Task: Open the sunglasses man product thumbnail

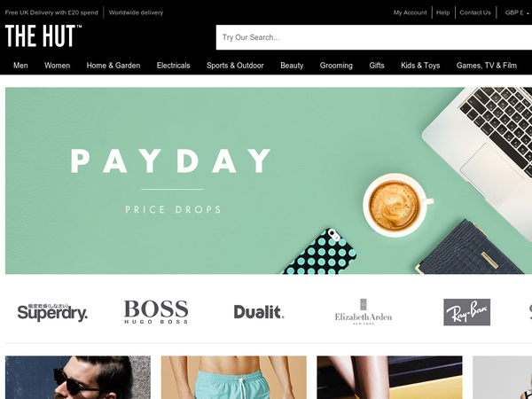Action: coord(78,378)
